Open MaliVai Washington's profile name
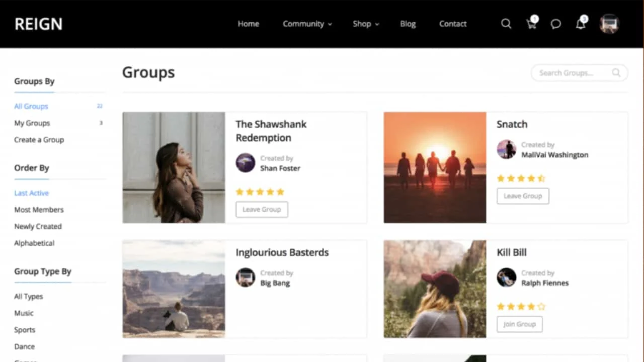Screen dimensions: 644x362 point(555,155)
